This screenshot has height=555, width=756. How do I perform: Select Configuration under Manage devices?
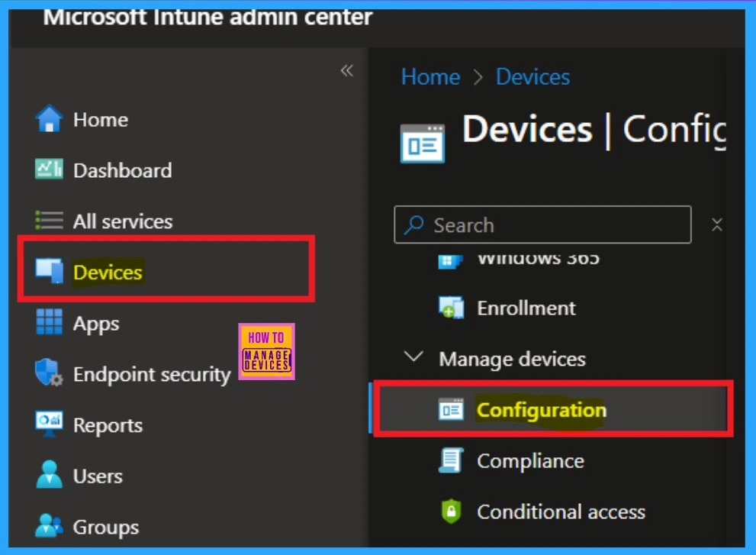[x=542, y=410]
